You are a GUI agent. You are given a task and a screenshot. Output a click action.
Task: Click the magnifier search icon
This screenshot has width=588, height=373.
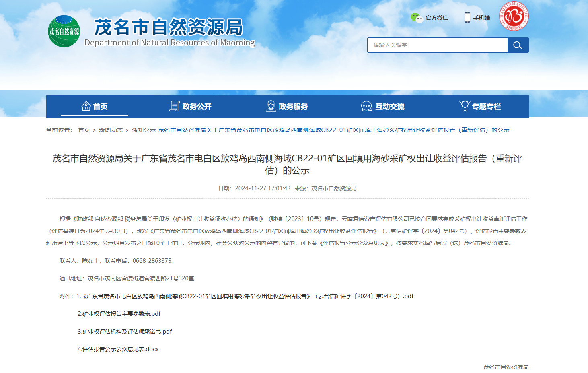point(518,45)
